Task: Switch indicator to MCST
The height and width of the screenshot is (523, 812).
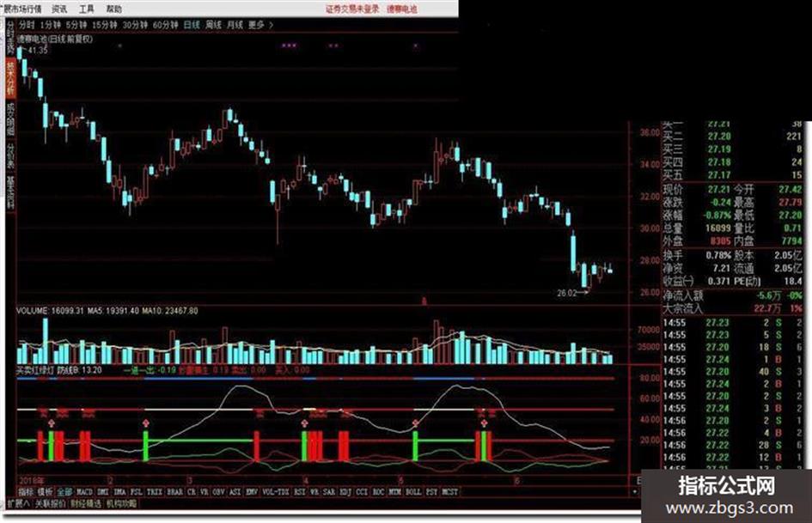Action: (x=450, y=492)
